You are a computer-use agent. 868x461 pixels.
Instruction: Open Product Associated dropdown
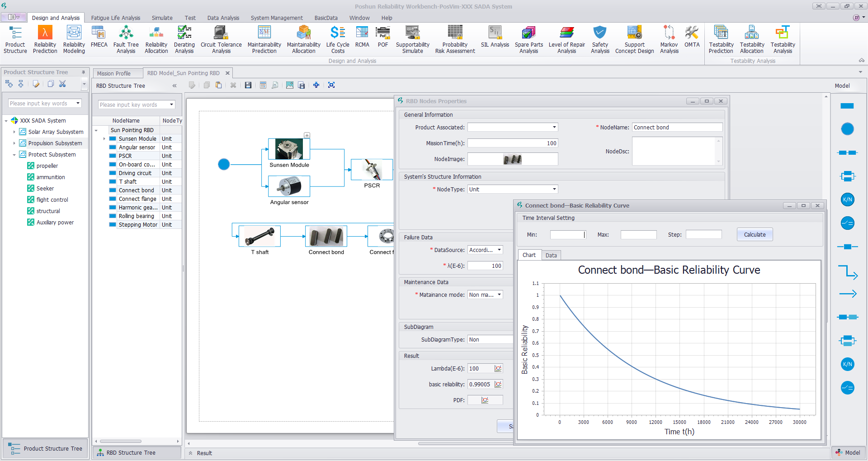pyautogui.click(x=554, y=128)
